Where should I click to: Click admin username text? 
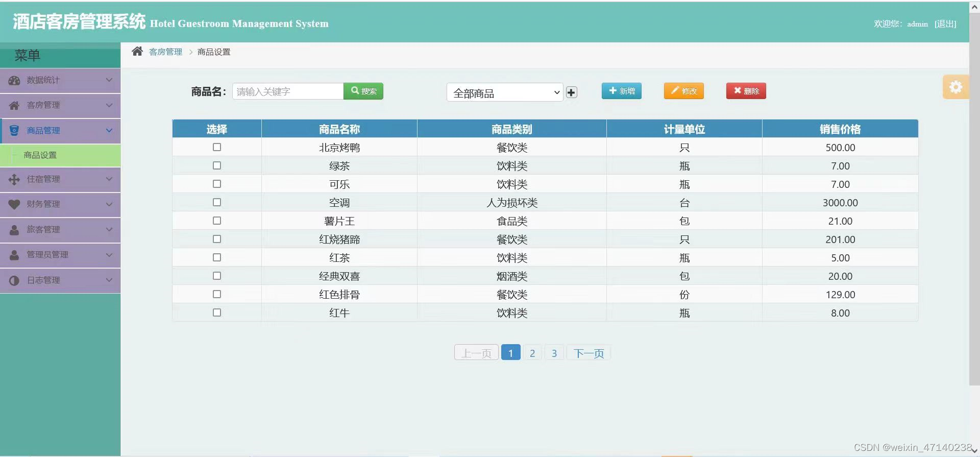917,24
